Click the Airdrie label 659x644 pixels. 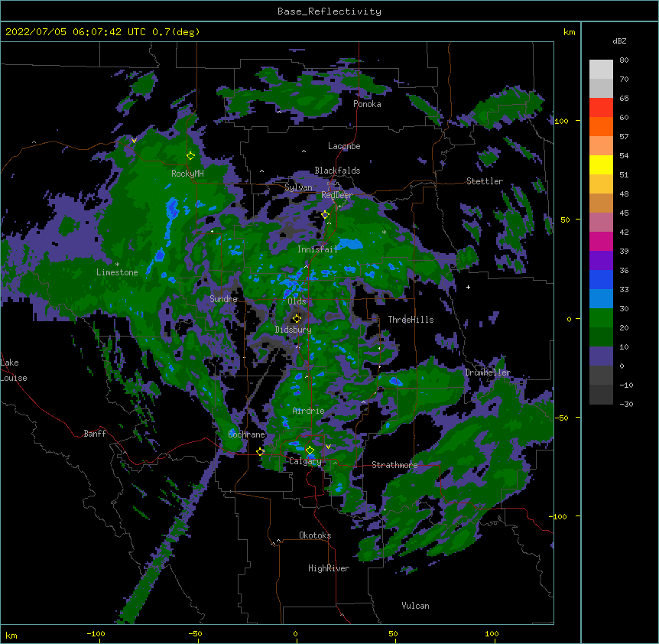pyautogui.click(x=309, y=411)
